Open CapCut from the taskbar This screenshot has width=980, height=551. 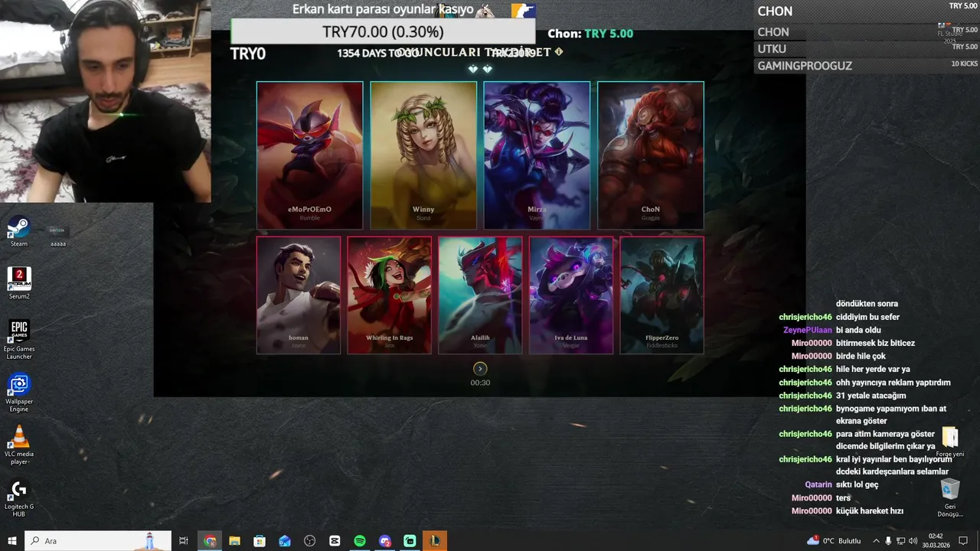coord(335,541)
